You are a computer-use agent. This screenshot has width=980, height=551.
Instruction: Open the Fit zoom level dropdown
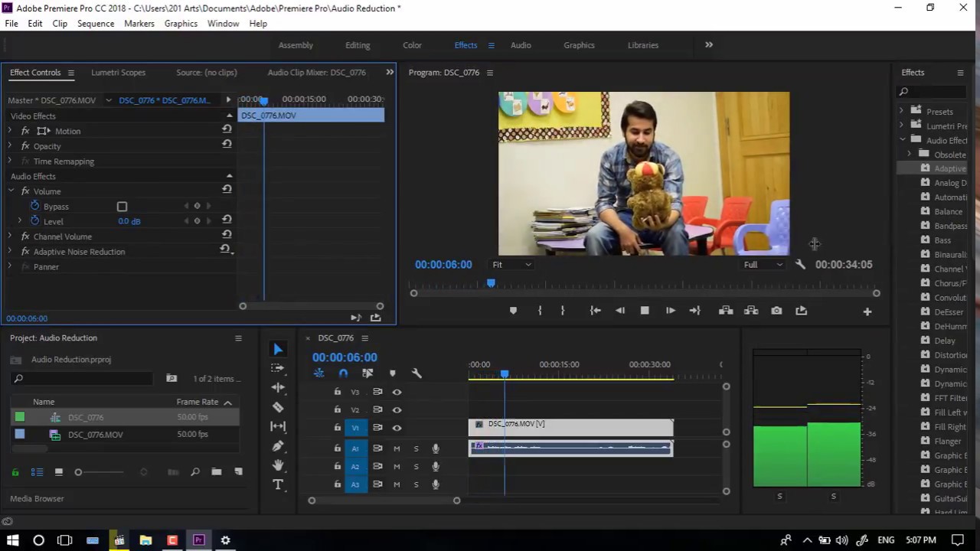[511, 265]
